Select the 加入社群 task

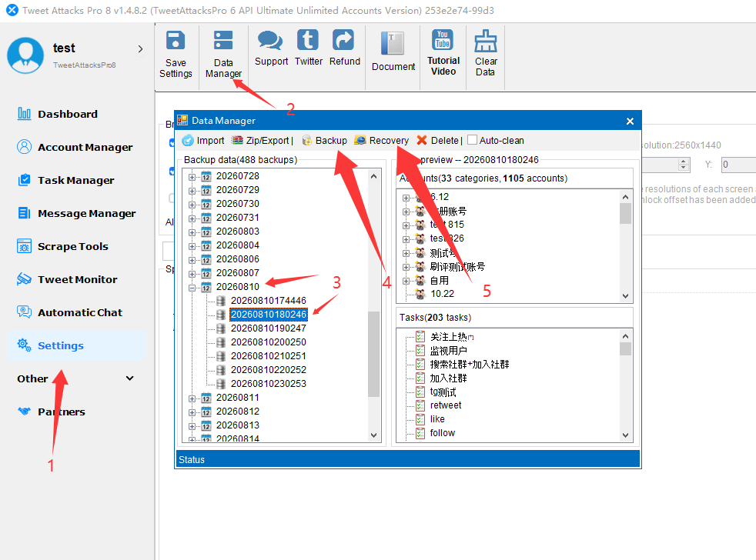tap(448, 378)
